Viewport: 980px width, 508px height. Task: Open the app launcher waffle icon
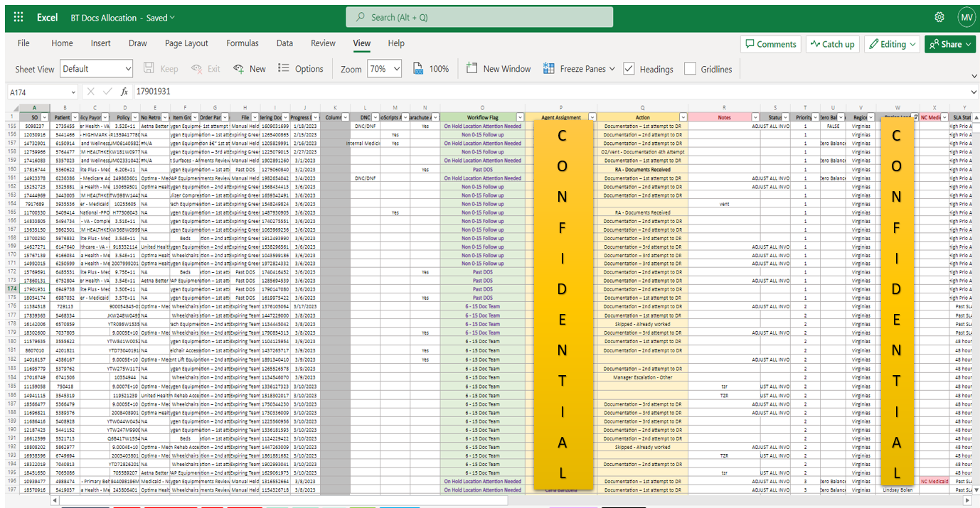click(x=18, y=17)
